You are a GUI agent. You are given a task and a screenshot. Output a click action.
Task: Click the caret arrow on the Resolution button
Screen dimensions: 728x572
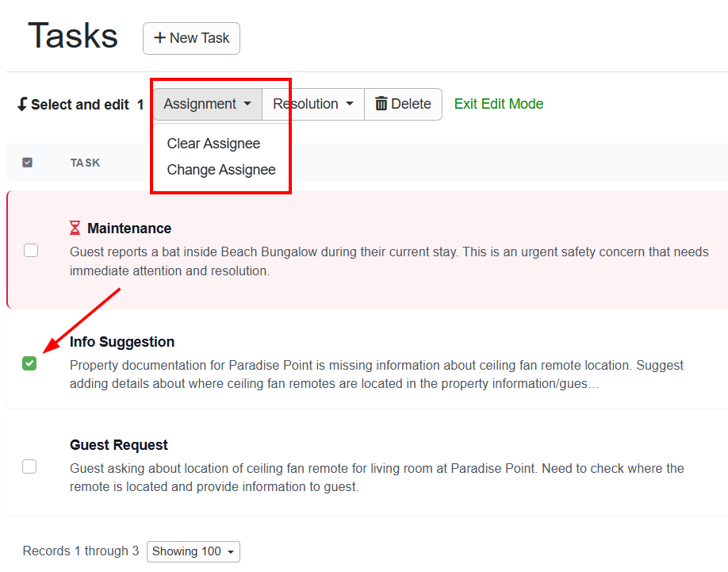click(349, 104)
